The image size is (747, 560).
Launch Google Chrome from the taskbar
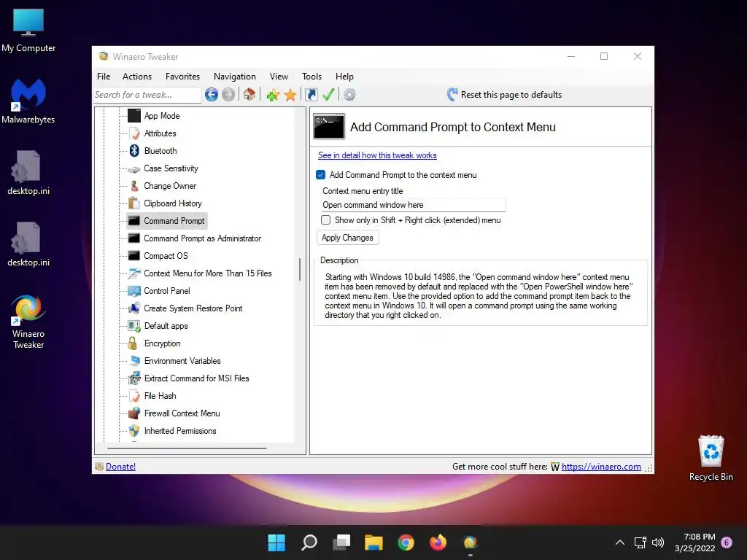coord(406,542)
